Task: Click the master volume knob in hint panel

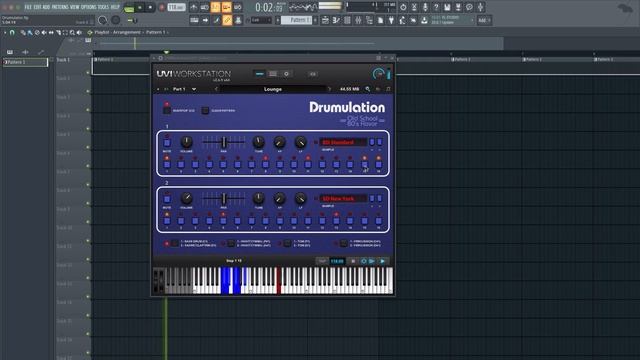Action: click(x=102, y=20)
